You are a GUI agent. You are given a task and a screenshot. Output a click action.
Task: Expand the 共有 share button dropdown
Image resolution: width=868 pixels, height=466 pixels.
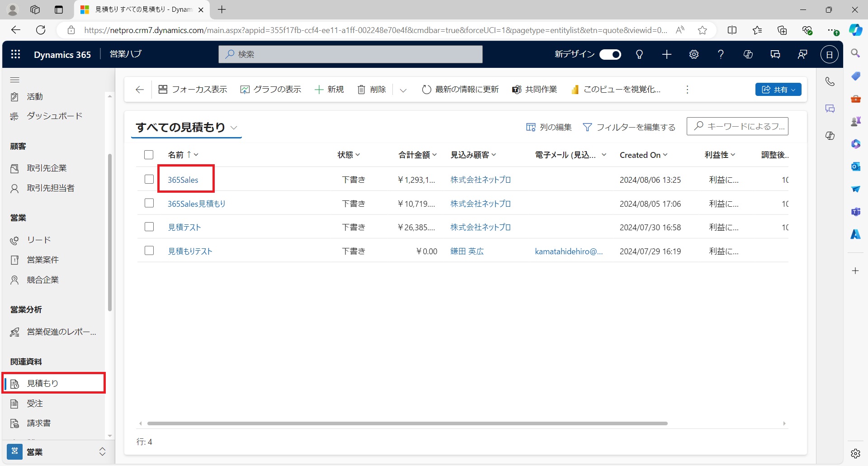(x=794, y=90)
